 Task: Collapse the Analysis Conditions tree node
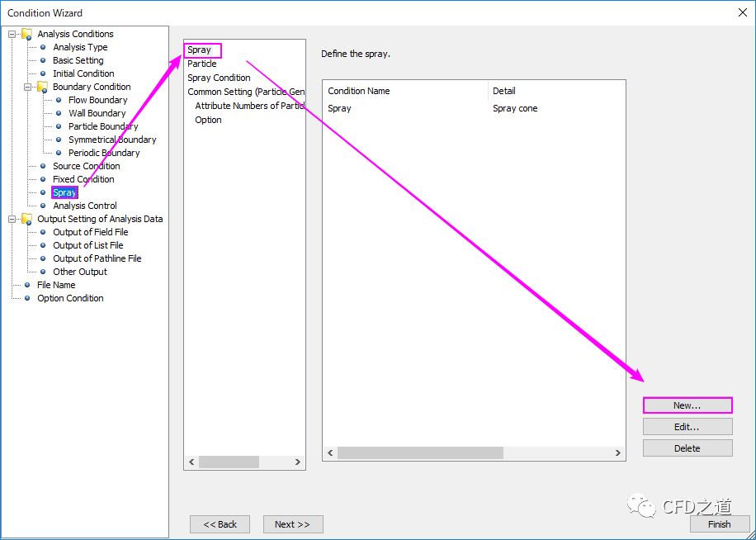(12, 34)
